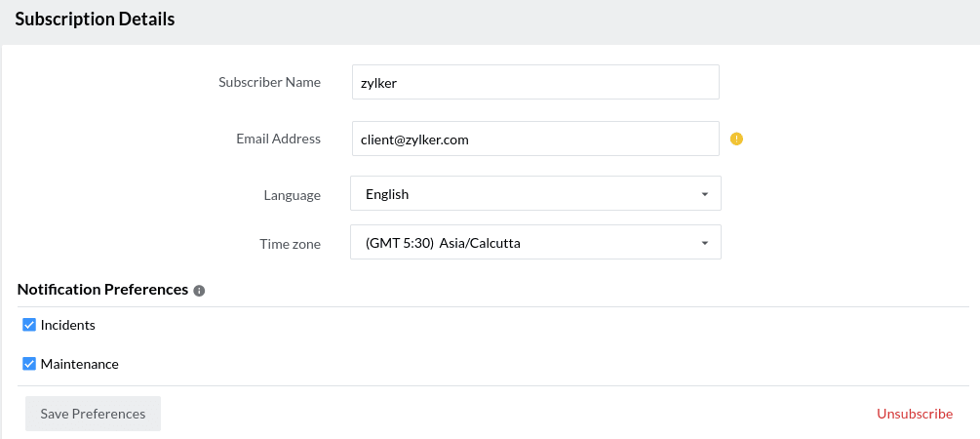Toggle the Maintenance checkbox
Viewport: 980px width, 439px height.
pyautogui.click(x=29, y=364)
